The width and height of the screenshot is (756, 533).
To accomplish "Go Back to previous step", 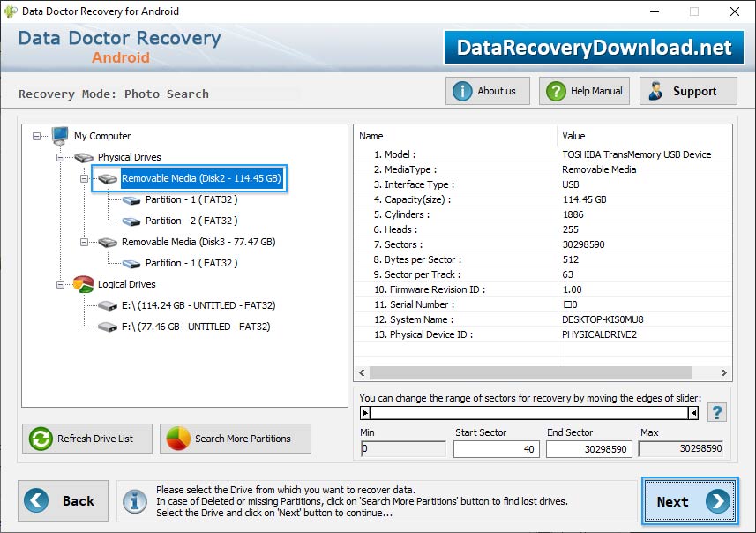I will point(64,500).
